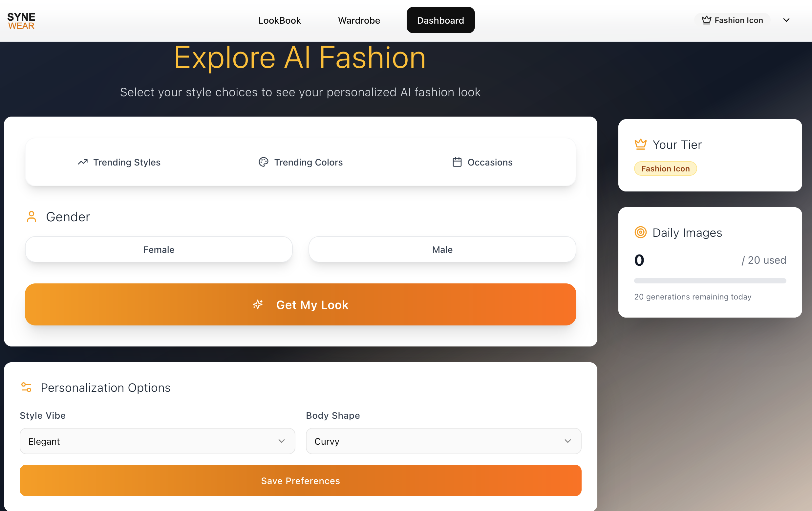Click the daily images usage progress bar

[710, 281]
